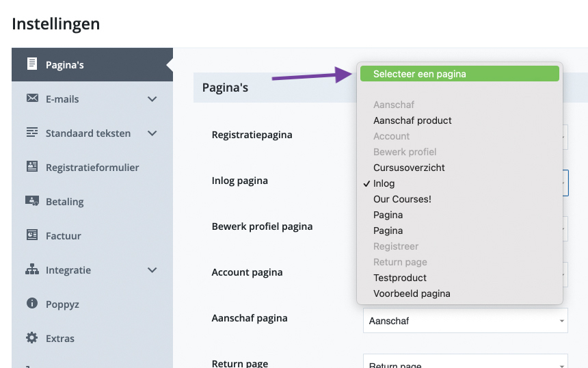Expand the Standaard teksten chevron
This screenshot has width=588, height=368.
152,133
